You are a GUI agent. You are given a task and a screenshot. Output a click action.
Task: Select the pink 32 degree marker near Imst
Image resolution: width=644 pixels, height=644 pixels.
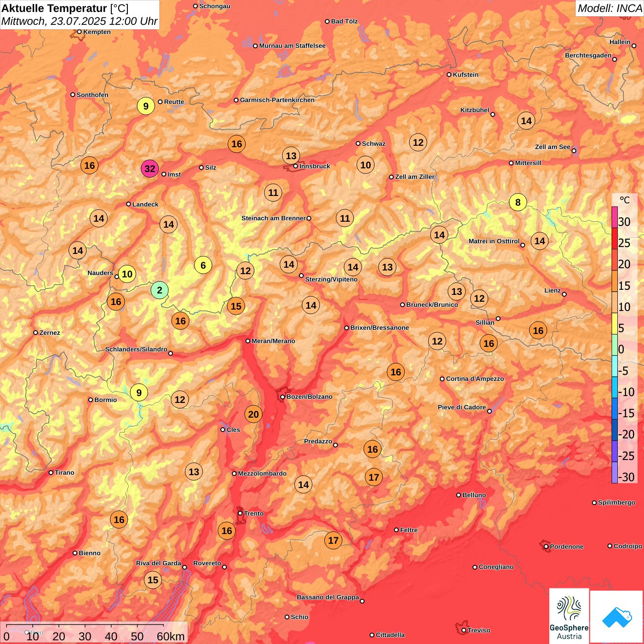(x=150, y=169)
